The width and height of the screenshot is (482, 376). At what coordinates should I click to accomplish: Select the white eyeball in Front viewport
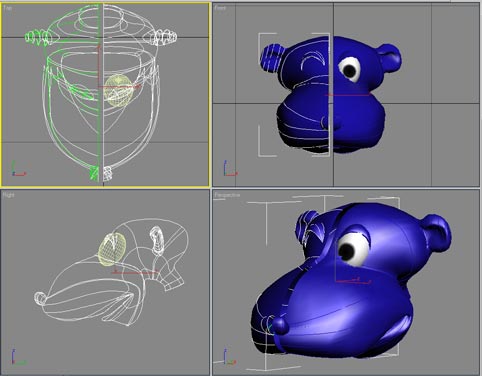pyautogui.click(x=350, y=69)
